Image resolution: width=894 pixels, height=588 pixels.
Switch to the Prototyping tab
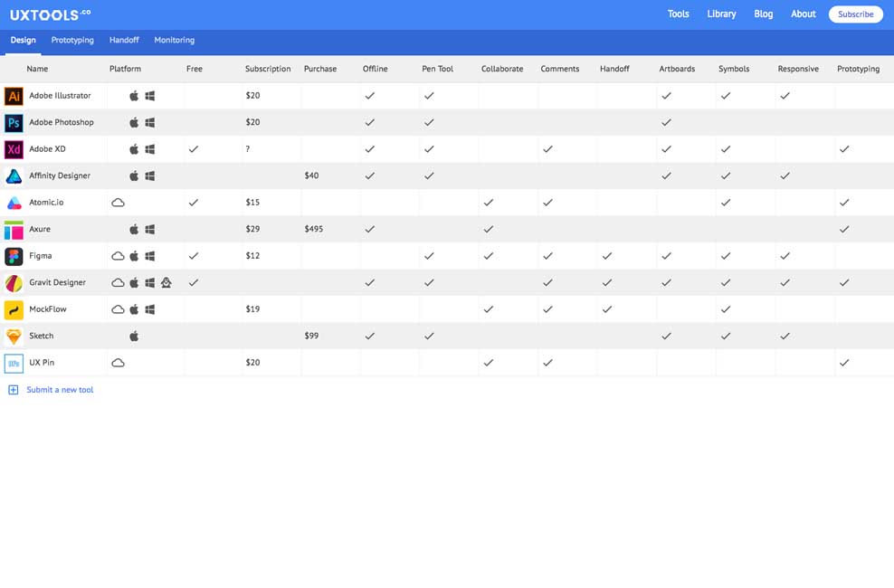[72, 41]
